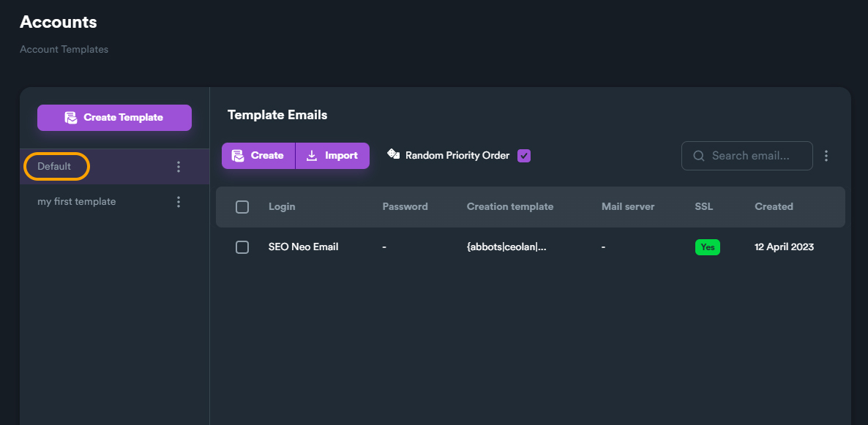Click the Import emails button

pos(332,156)
